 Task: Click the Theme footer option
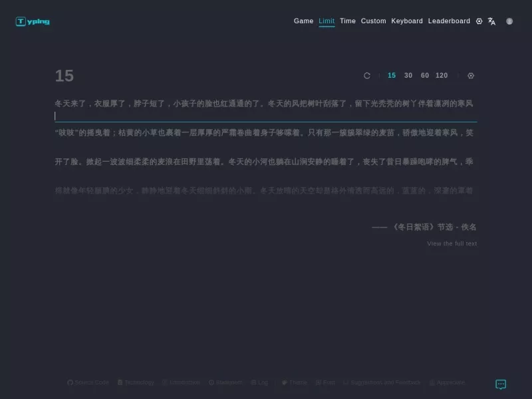point(295,382)
